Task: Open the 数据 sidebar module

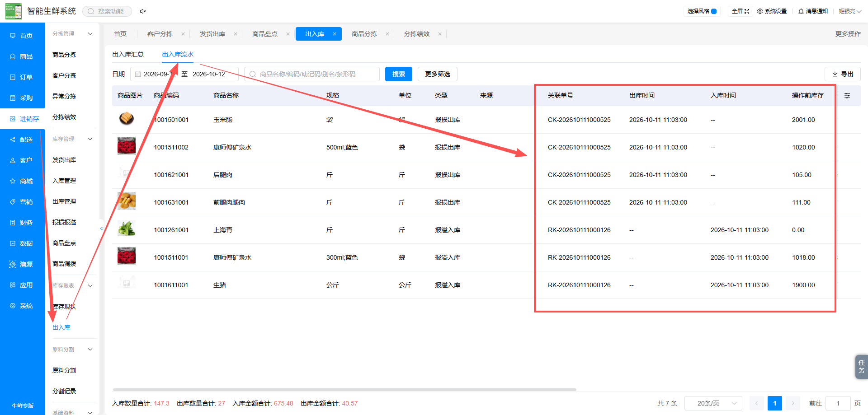Action: [23, 243]
